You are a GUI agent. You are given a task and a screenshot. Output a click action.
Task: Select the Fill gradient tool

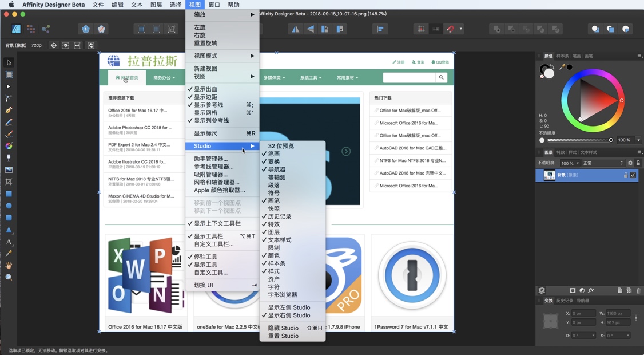9,146
